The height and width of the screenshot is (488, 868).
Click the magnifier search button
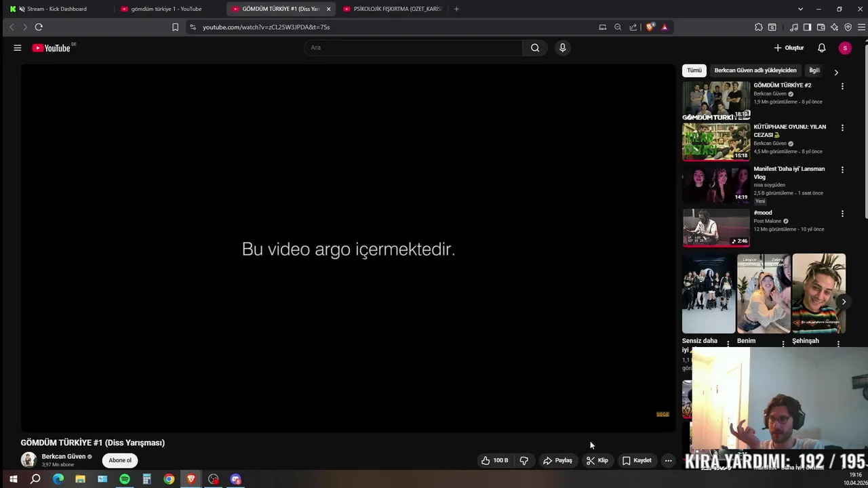point(535,47)
